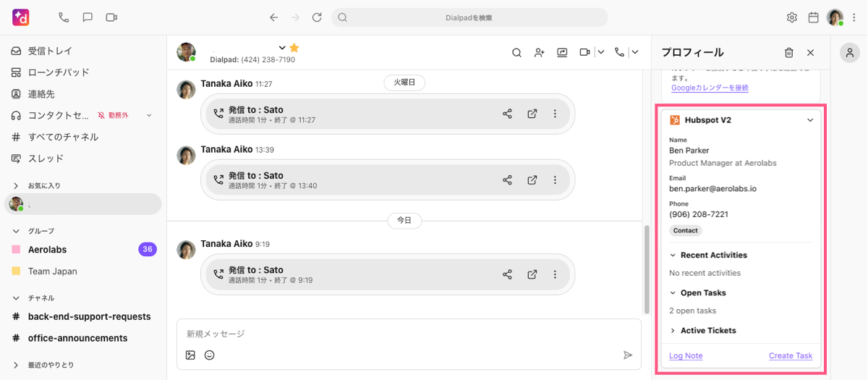This screenshot has height=380, width=868.
Task: Open the Aerolabs group
Action: pos(83,250)
